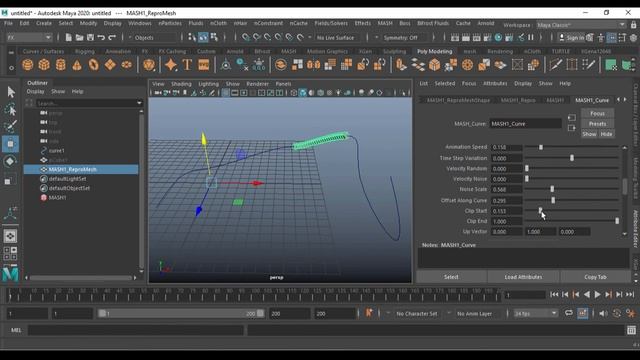Click the Undo arrow icon
The height and width of the screenshot is (360, 640).
[x=101, y=38]
